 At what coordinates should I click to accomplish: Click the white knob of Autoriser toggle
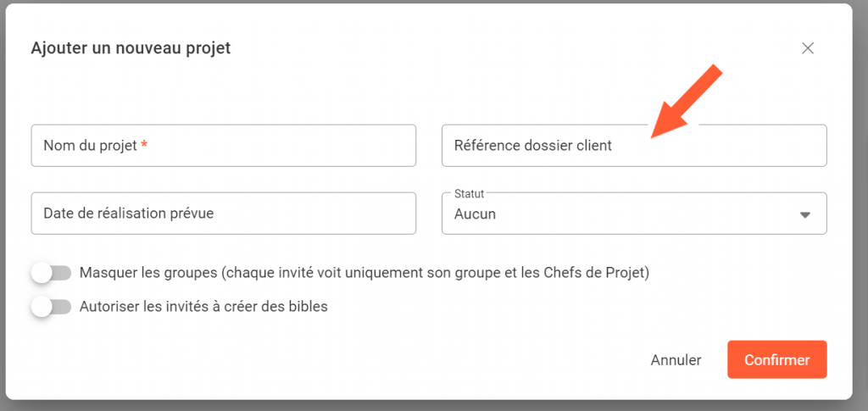(x=42, y=307)
